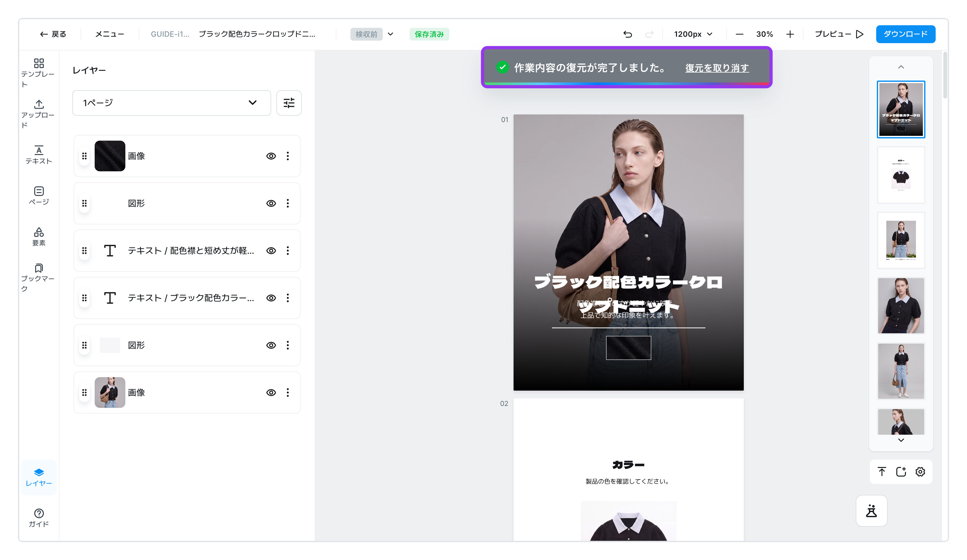Screen dimensions: 967x560
Task: Zoom in with the plus icon
Action: 790,34
